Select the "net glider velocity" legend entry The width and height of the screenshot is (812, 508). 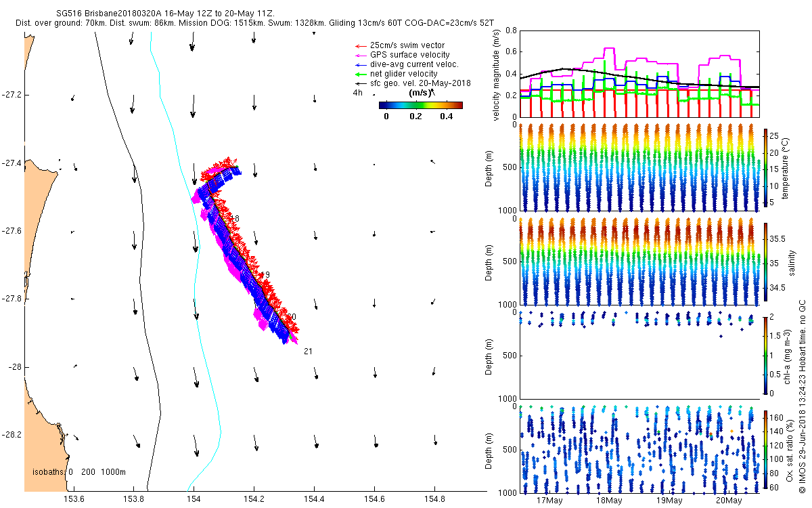(x=404, y=74)
